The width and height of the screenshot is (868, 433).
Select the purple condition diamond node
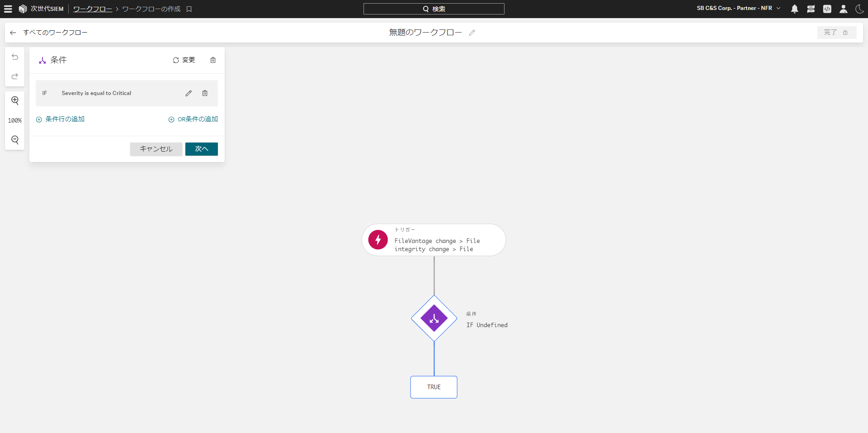(x=434, y=319)
